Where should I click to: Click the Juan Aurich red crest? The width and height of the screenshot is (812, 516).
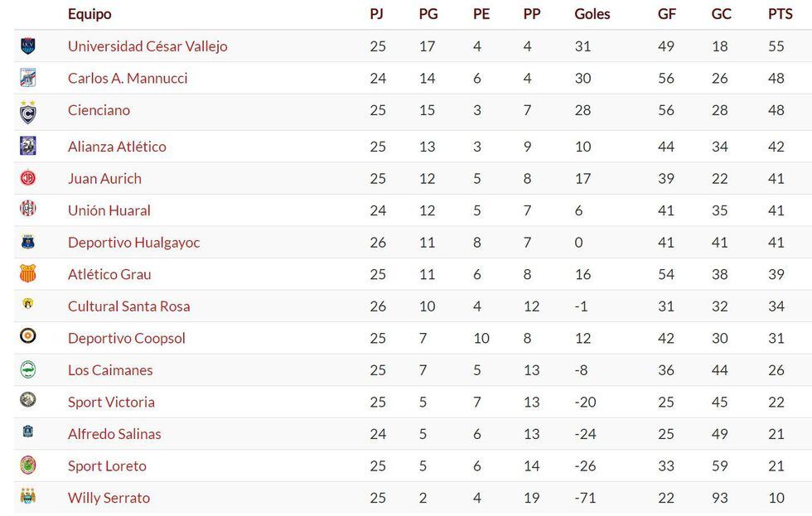28,178
